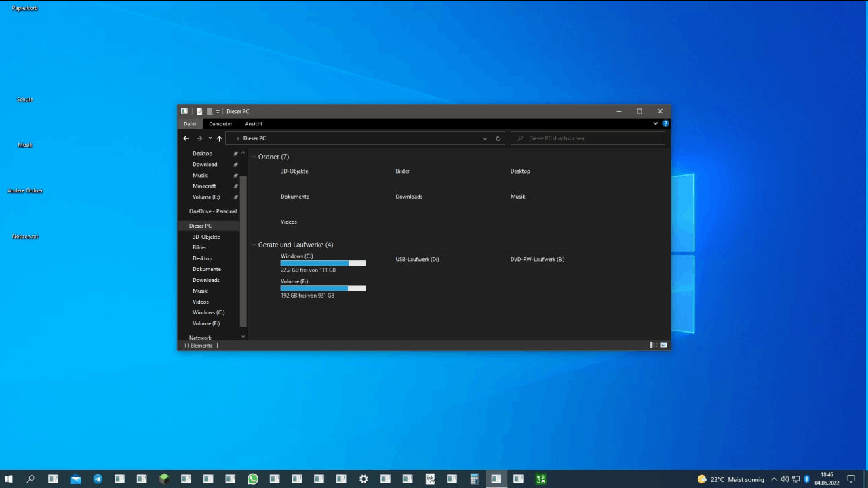Switch to large icons view layout
Viewport: 868px width, 488px height.
(664, 345)
